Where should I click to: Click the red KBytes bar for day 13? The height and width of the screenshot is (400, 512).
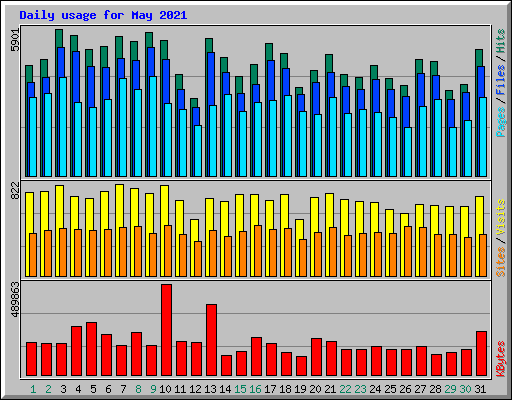[211, 340]
